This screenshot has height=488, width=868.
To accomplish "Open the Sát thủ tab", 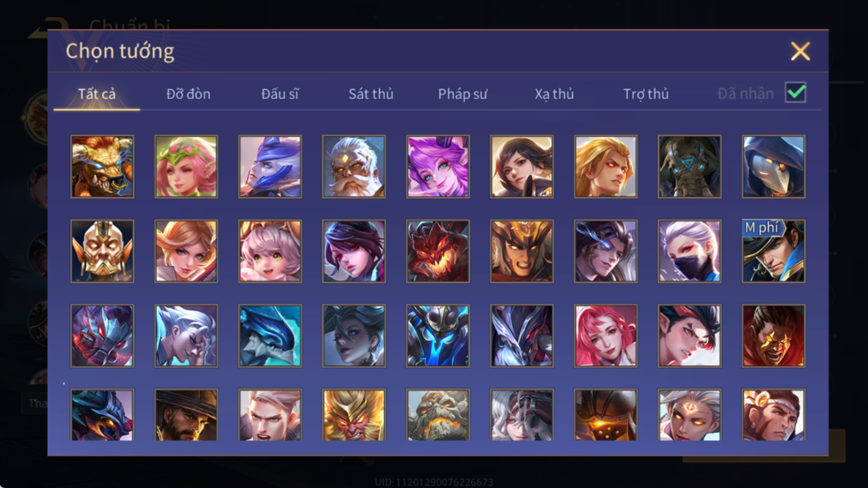I will (371, 94).
